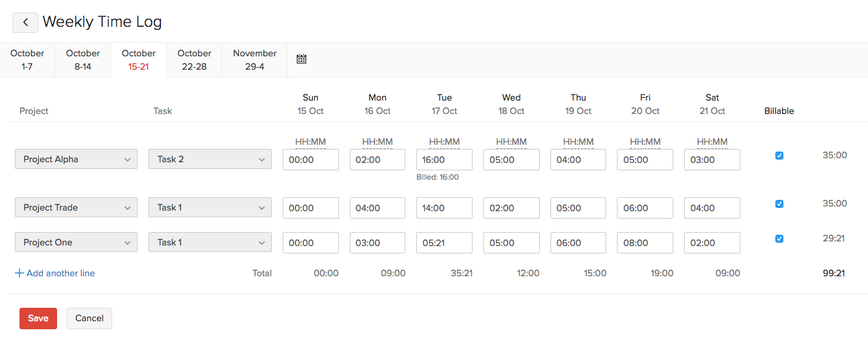This screenshot has width=868, height=342.
Task: Select the October 22-28 week tab
Action: tap(194, 60)
